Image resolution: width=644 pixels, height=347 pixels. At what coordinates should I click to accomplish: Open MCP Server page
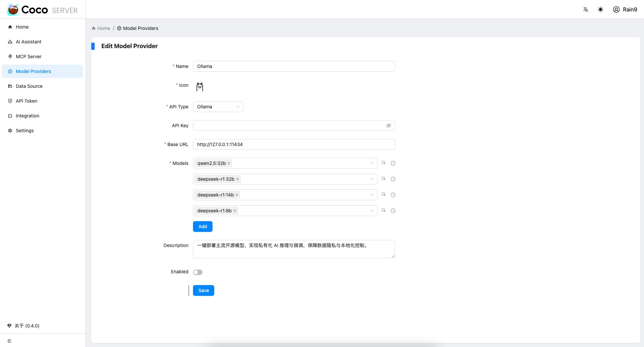tap(42, 57)
